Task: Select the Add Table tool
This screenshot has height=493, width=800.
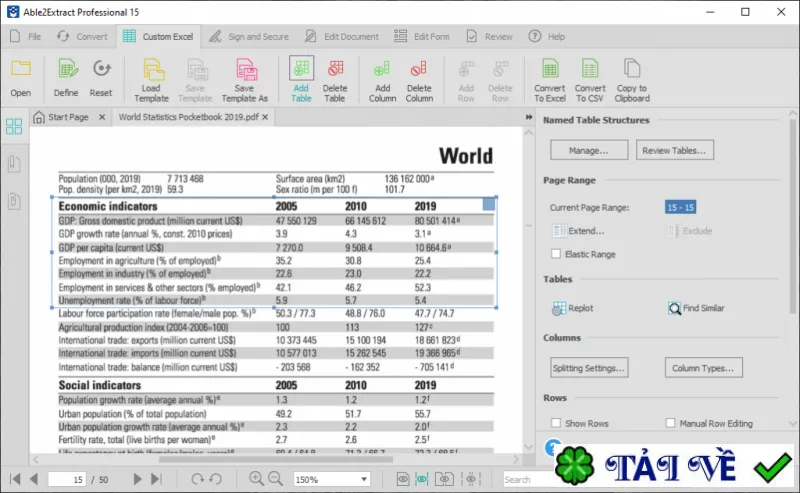Action: coord(301,79)
